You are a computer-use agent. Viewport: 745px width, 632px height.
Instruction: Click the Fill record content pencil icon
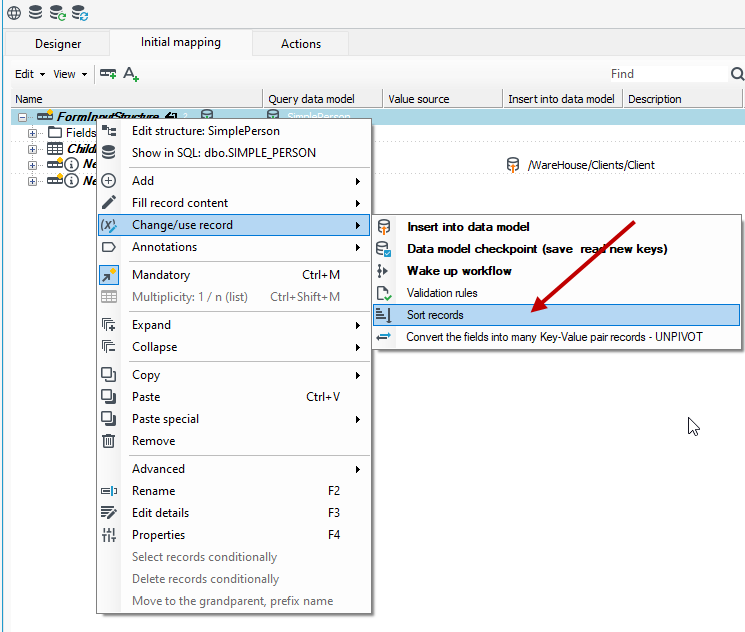click(x=109, y=202)
